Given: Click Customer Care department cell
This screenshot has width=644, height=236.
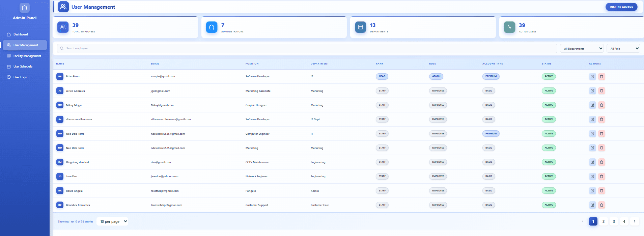Looking at the screenshot, I should tap(319, 205).
